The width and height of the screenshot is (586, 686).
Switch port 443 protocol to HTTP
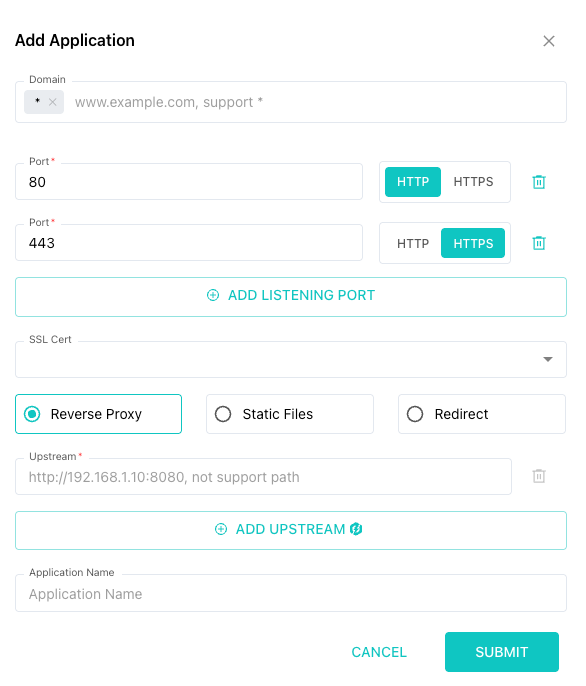(413, 243)
